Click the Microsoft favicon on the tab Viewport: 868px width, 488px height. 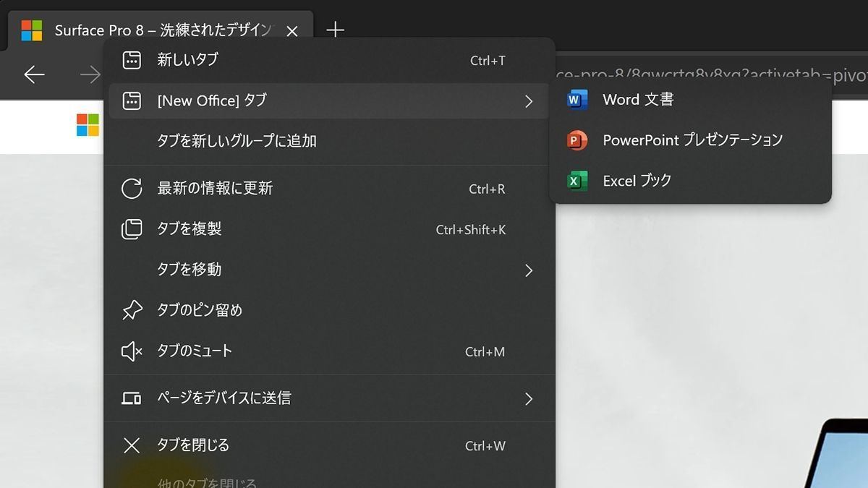pos(32,30)
